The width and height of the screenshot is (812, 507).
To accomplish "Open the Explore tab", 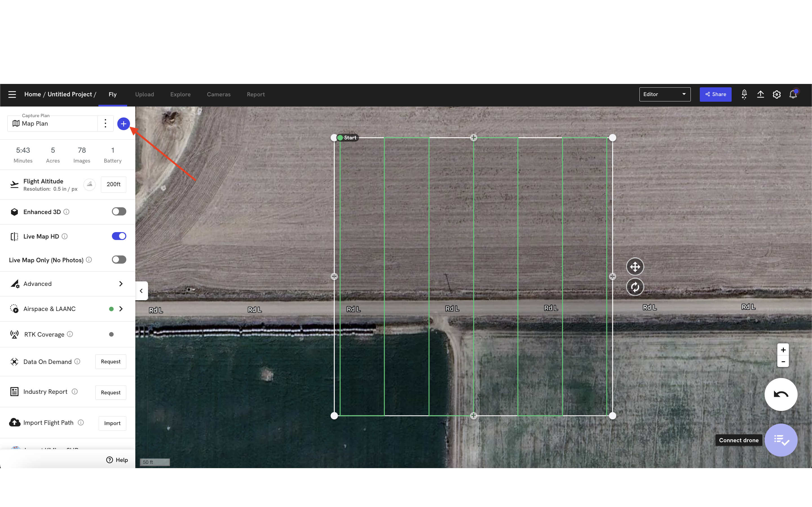I will 180,95.
